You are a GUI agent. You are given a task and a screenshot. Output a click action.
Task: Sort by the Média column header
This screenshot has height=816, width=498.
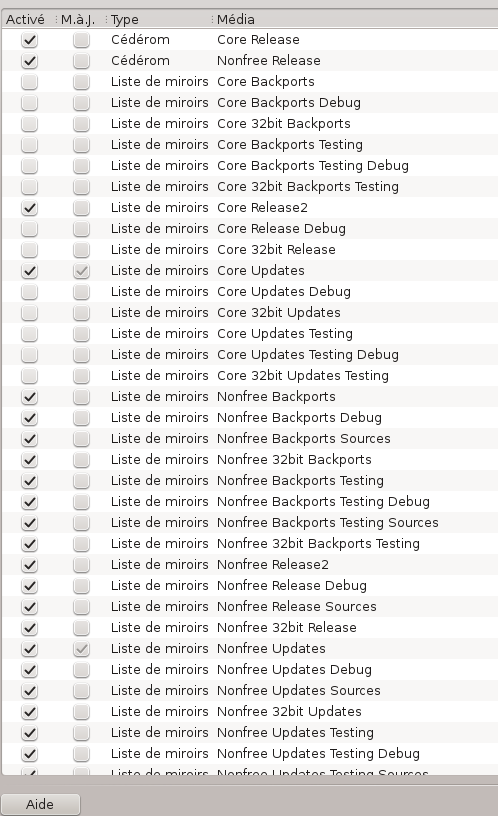point(354,19)
